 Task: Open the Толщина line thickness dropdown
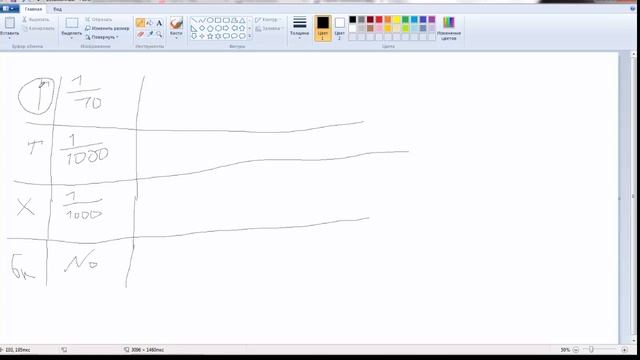pos(300,28)
